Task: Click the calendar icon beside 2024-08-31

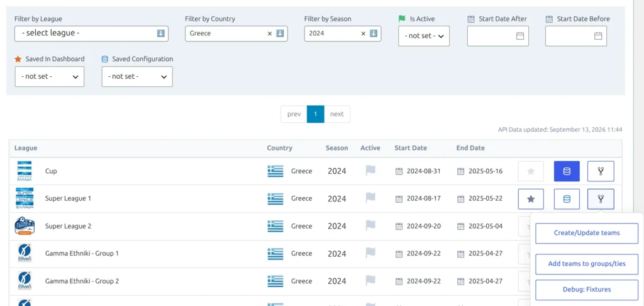Action: pyautogui.click(x=399, y=171)
